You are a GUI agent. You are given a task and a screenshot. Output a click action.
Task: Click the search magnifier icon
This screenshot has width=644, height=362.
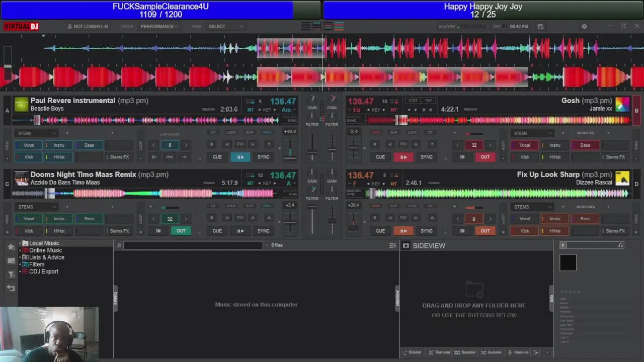click(x=119, y=245)
